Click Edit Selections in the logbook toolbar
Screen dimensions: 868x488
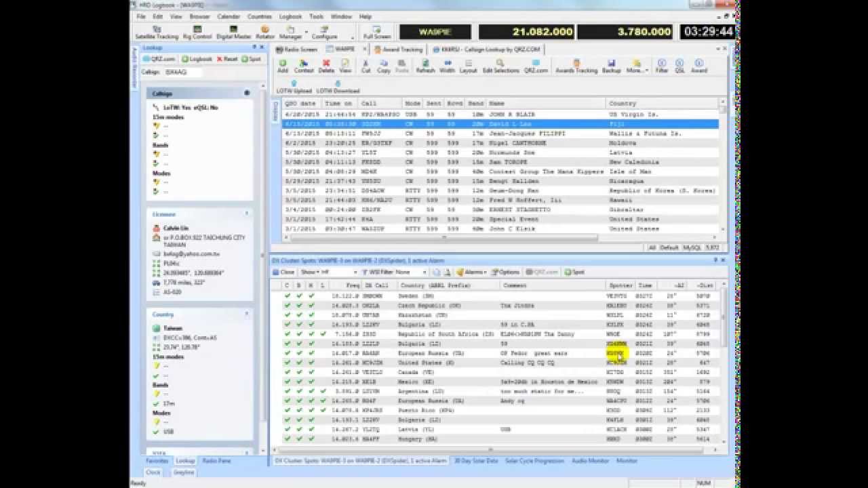(x=501, y=66)
